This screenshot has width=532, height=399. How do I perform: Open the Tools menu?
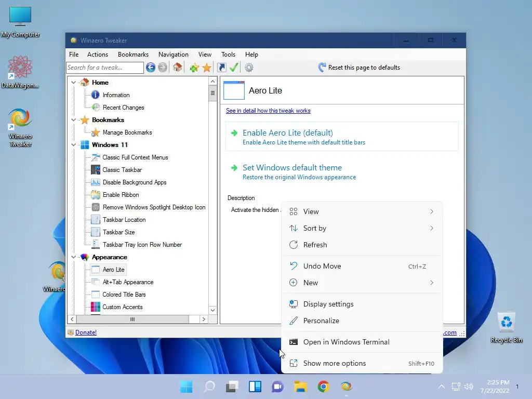click(x=229, y=54)
